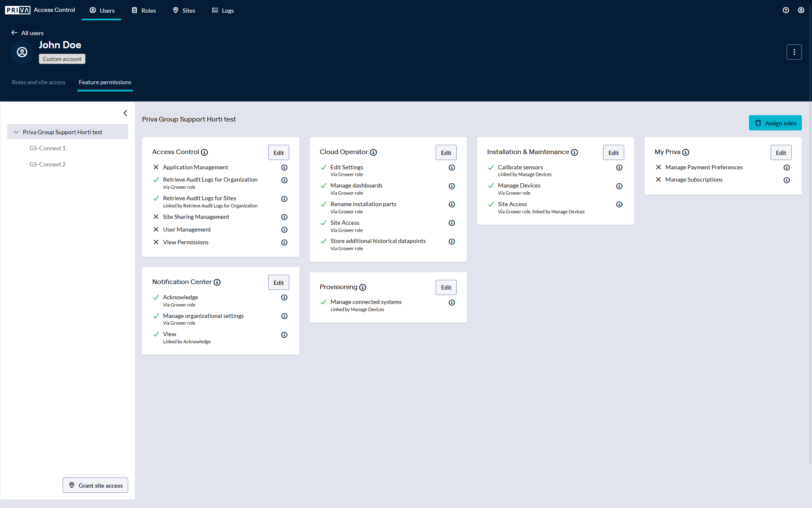Viewport: 812px width, 508px height.
Task: Open info icon for Application Management
Action: tap(284, 168)
